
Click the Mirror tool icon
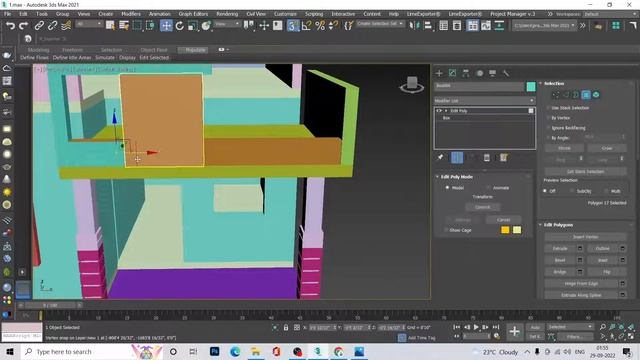(x=415, y=26)
